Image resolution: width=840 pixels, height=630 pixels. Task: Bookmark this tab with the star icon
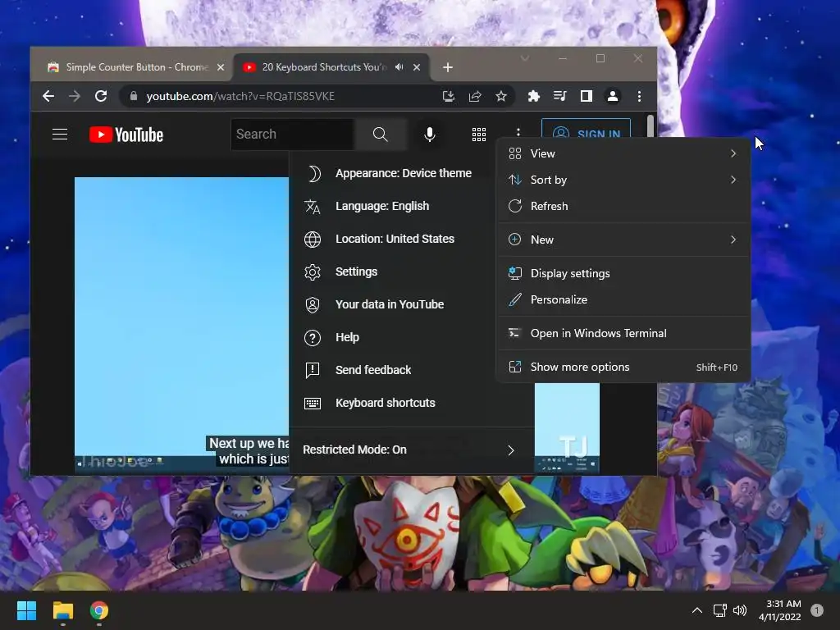pyautogui.click(x=501, y=97)
